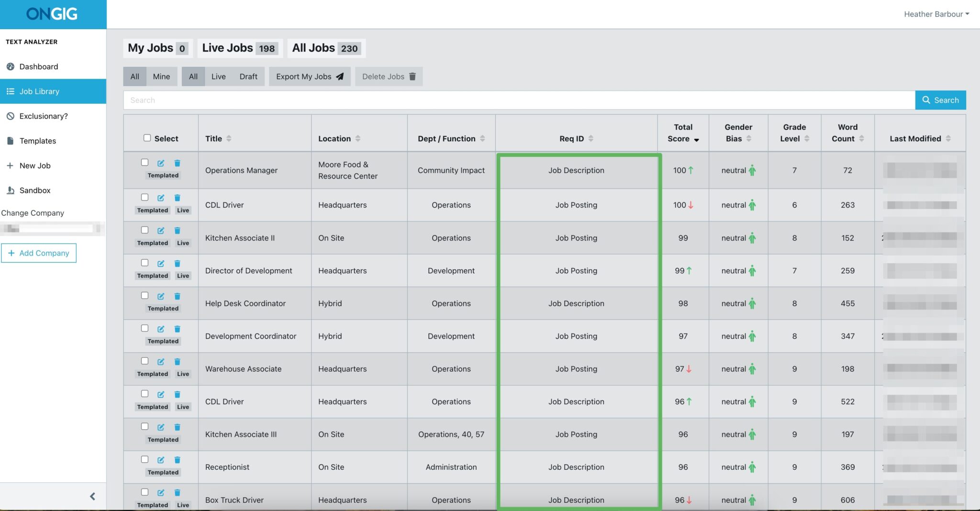Create a New Job via sidebar
The height and width of the screenshot is (511, 980).
coord(34,166)
